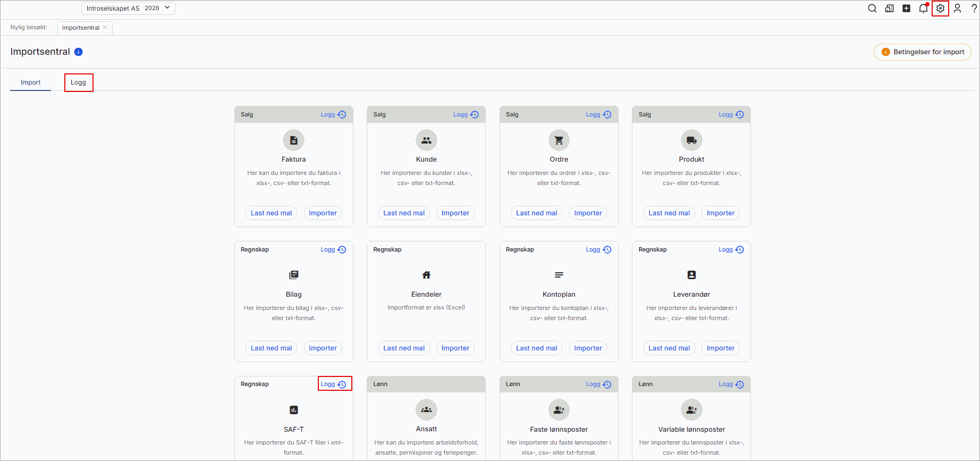The image size is (980, 461).
Task: Click the plus quick-create icon
Action: pos(906,9)
